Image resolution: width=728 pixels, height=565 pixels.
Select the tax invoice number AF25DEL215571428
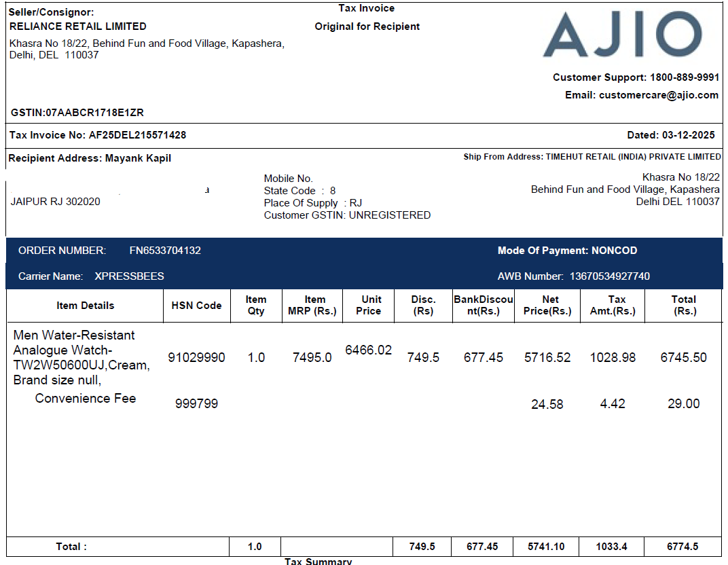137,135
